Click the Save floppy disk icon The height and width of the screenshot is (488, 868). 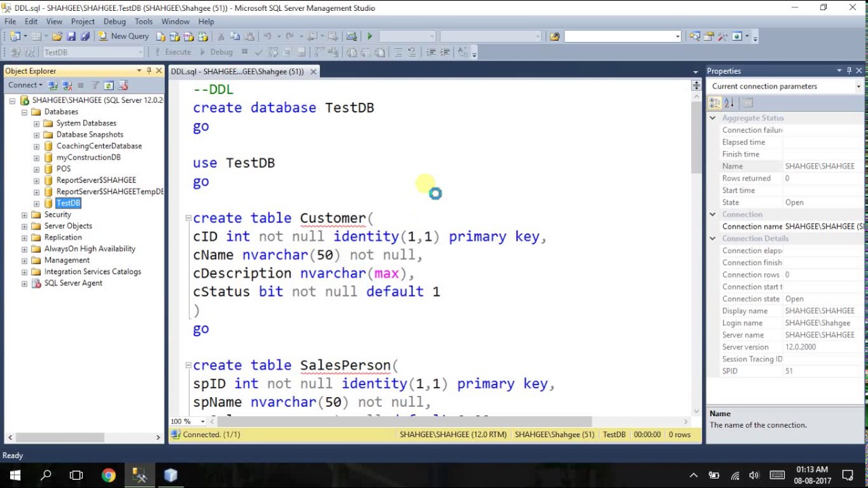coord(72,36)
